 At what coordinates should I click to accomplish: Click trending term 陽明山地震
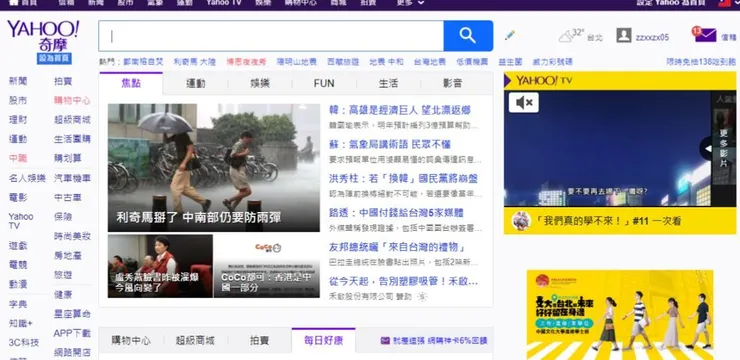[x=297, y=62]
